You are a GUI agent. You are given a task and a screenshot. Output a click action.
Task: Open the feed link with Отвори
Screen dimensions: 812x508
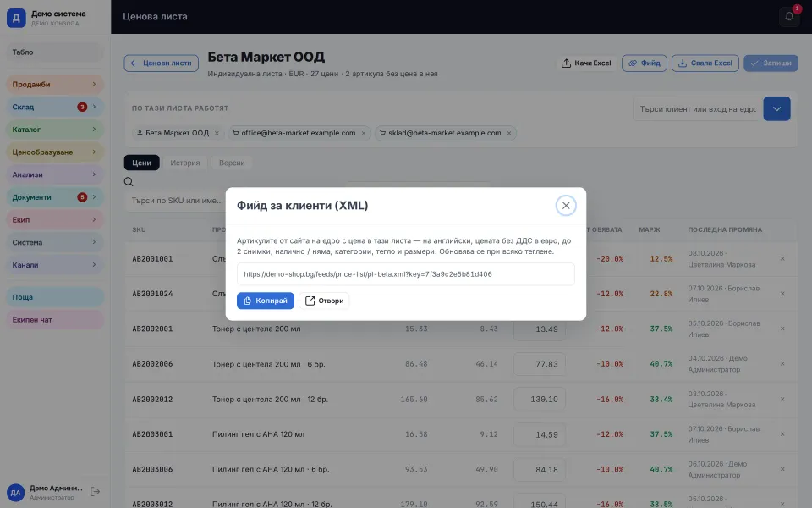point(324,301)
